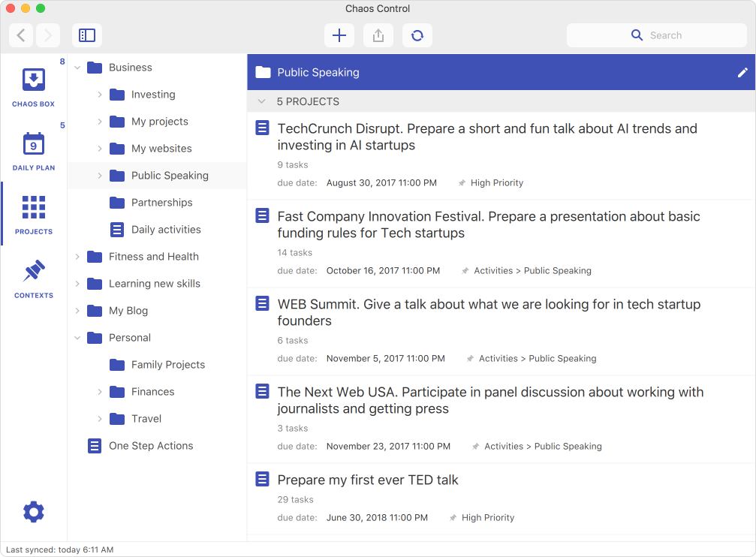Click the search magnifier icon
The width and height of the screenshot is (756, 557).
pyautogui.click(x=637, y=35)
